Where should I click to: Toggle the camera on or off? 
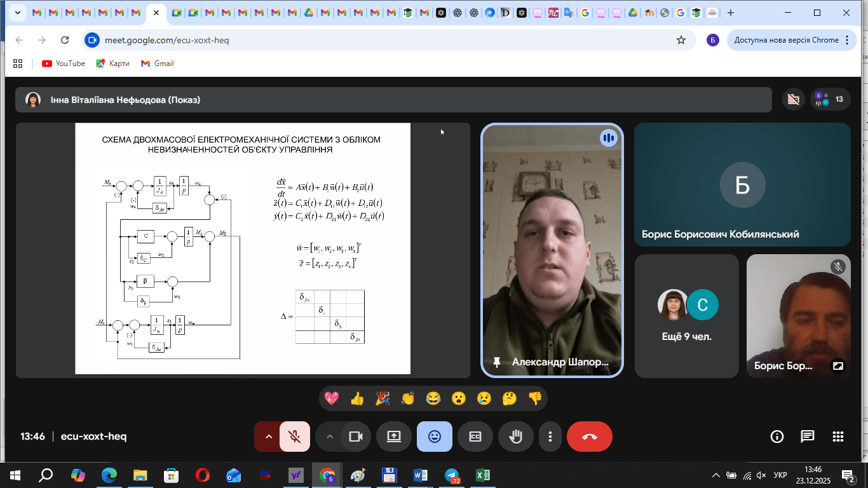355,437
